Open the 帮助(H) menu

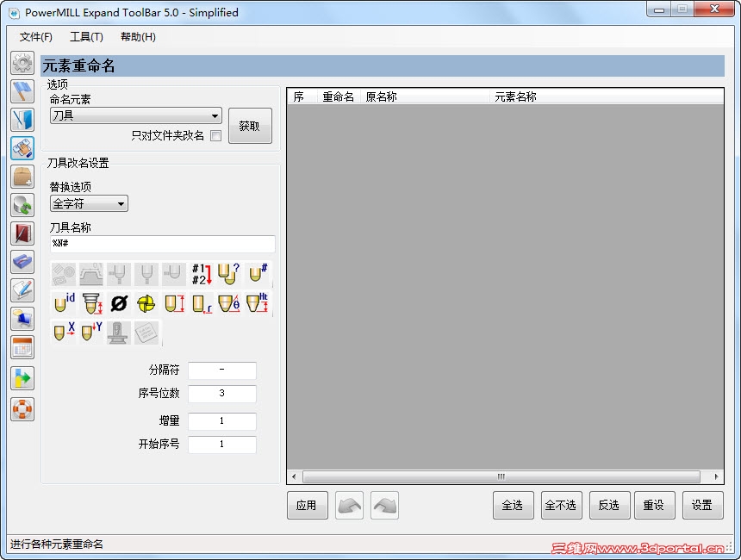coord(138,37)
